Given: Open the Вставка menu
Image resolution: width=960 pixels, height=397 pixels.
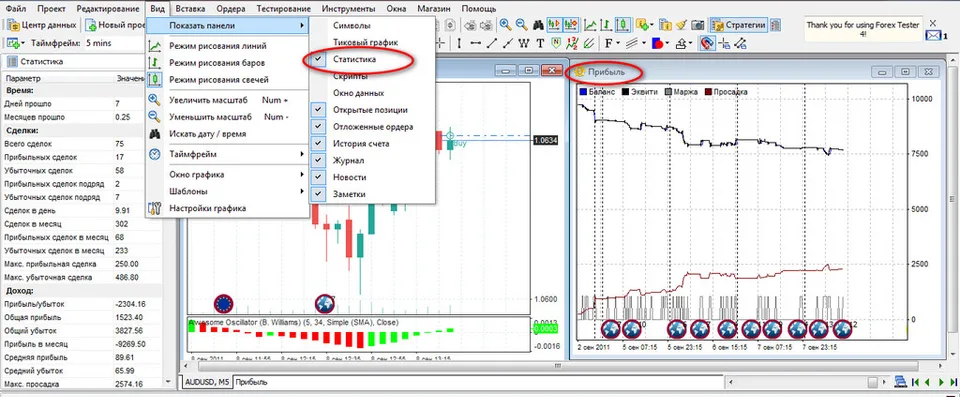Looking at the screenshot, I should pyautogui.click(x=190, y=9).
